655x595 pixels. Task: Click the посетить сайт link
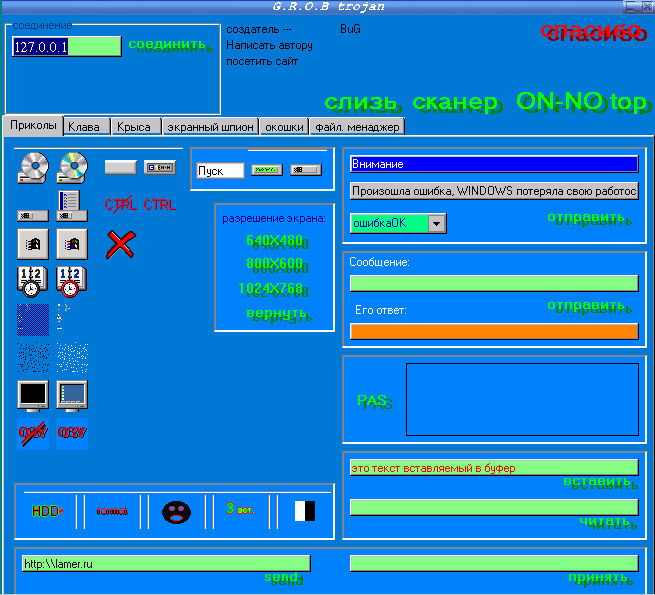point(261,61)
